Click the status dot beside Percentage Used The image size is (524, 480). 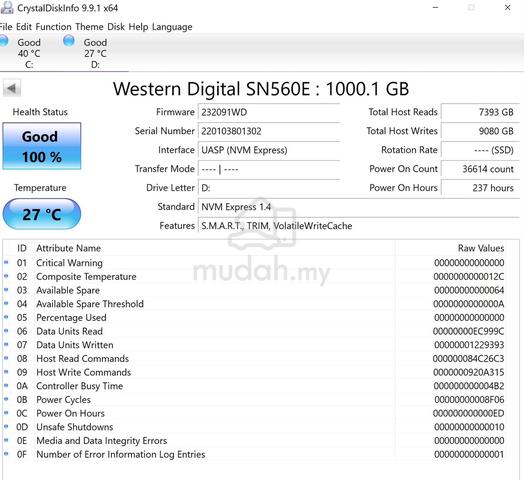6,317
